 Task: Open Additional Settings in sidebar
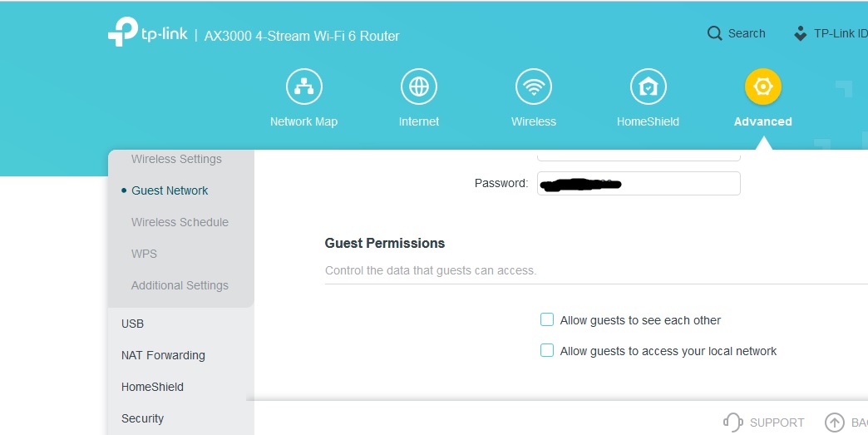click(x=180, y=285)
